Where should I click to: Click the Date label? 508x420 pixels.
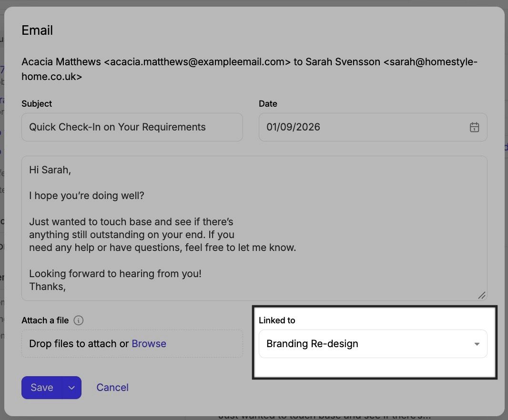click(x=268, y=104)
